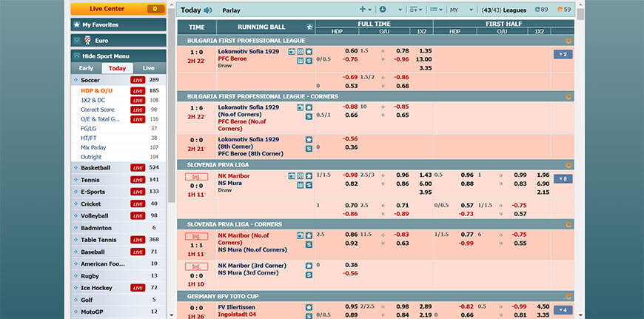
Task: Favorite the NK Maribor 3rd Corner row
Action: [x=309, y=266]
